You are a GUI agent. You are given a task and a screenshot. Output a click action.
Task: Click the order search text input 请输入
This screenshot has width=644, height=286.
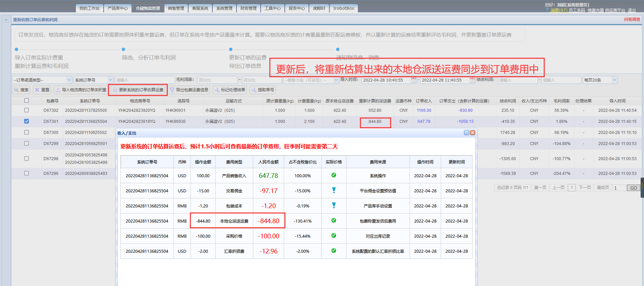145,80
